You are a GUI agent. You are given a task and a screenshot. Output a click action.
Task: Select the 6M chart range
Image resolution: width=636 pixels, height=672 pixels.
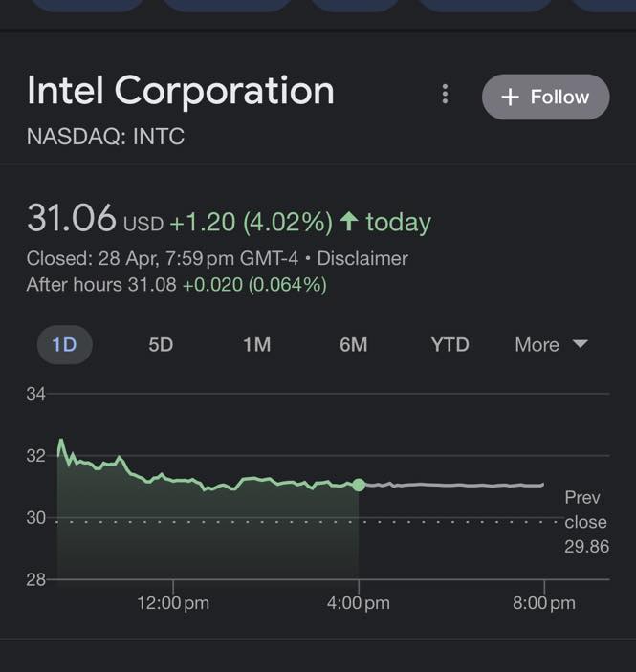pos(353,345)
